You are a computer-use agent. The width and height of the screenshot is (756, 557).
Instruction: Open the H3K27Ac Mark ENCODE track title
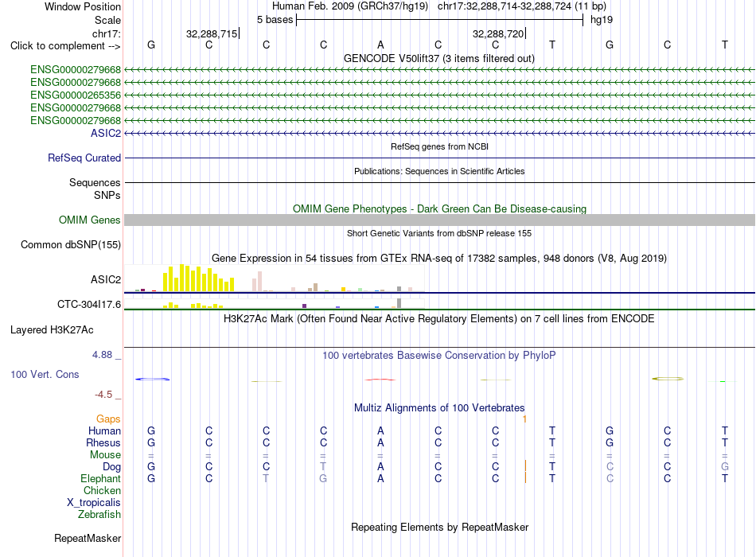click(438, 319)
